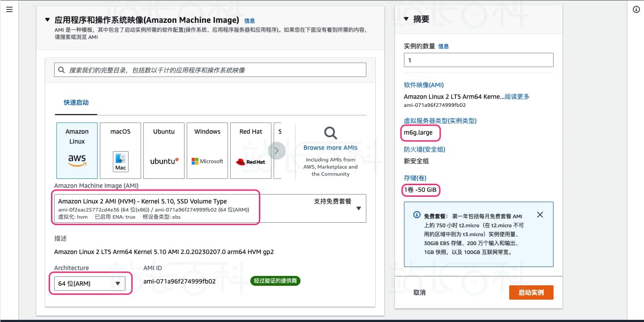
Task: Choose the Red Hat tile
Action: click(251, 151)
